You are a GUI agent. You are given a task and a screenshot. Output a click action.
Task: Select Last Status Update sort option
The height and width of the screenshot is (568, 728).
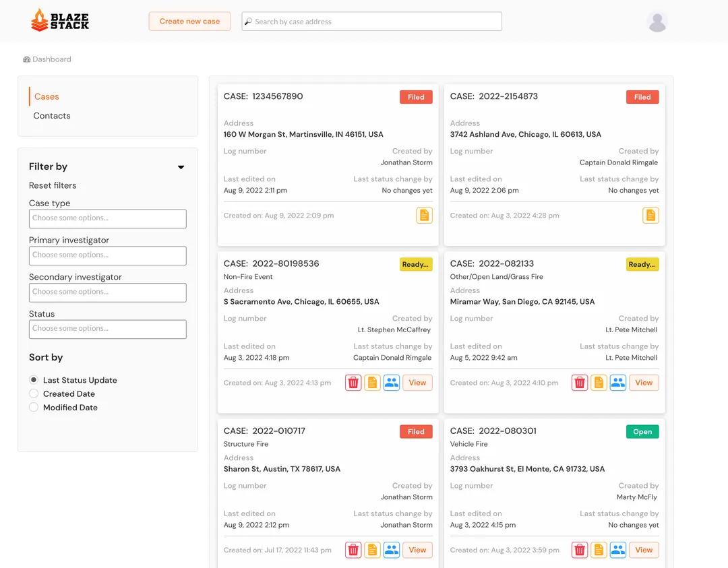point(34,380)
